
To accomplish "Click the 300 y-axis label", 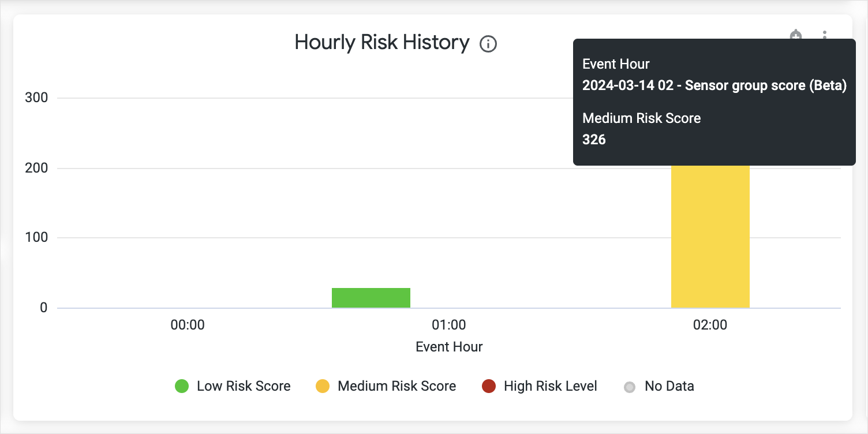I will pos(36,98).
